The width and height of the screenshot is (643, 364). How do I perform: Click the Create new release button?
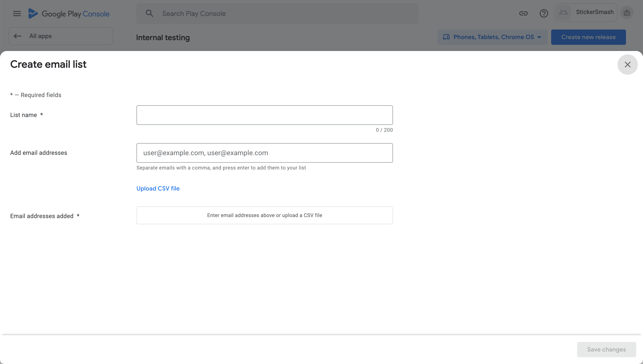pos(588,37)
